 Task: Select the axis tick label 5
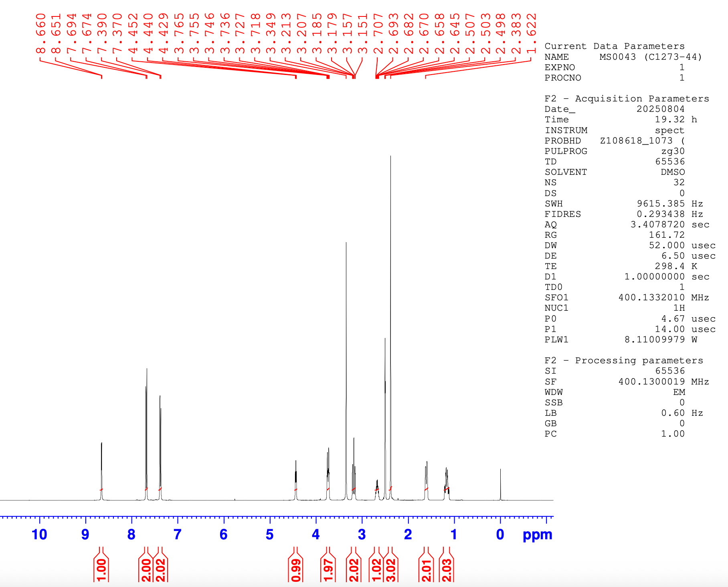coord(270,534)
